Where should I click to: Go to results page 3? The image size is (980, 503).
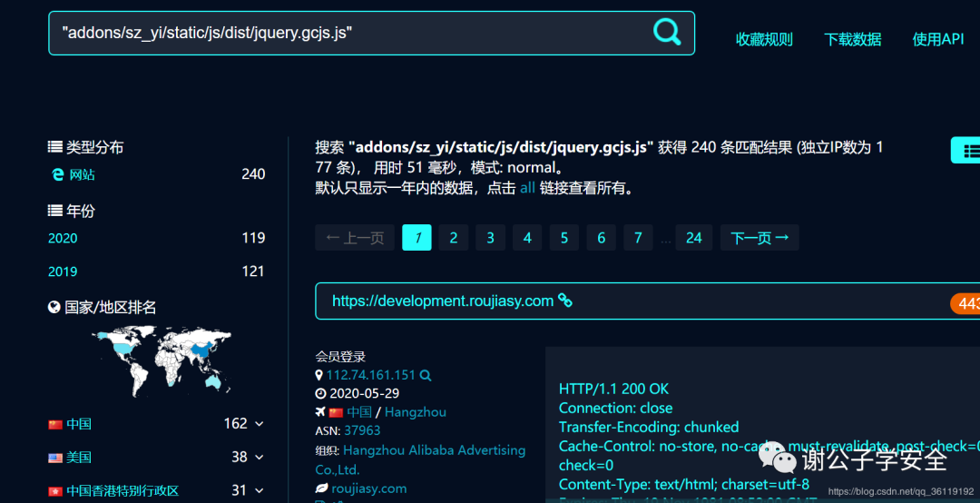coord(491,238)
